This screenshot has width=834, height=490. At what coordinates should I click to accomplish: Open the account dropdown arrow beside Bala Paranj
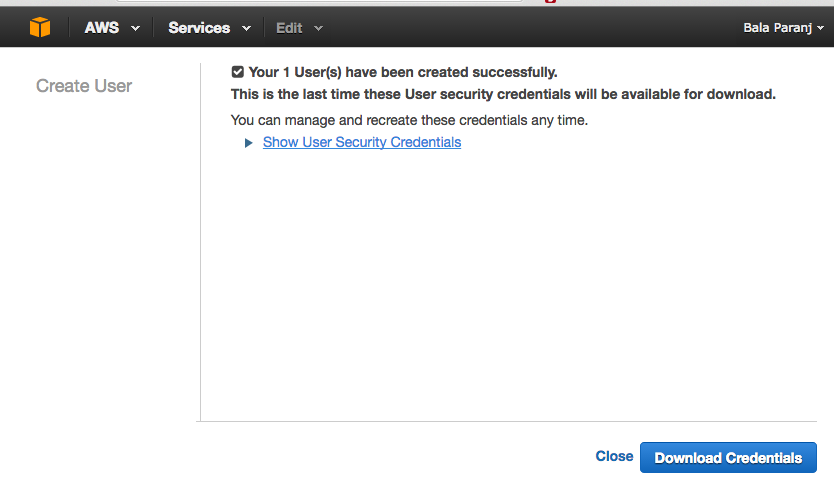coord(821,28)
